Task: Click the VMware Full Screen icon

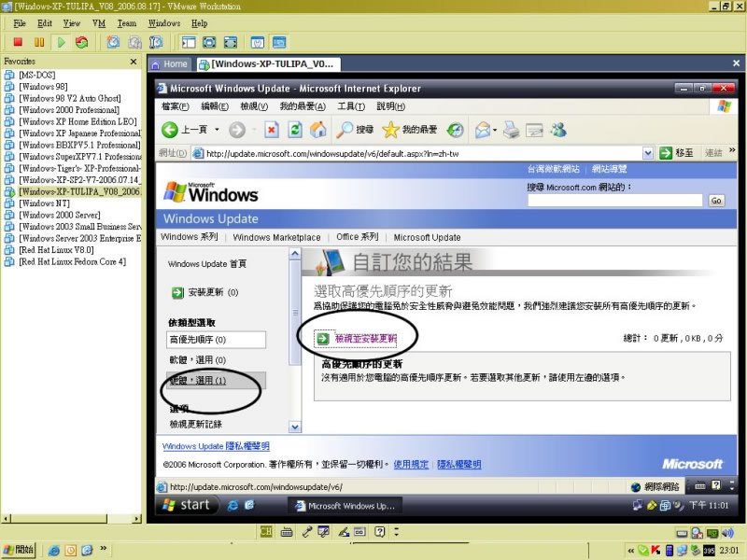Action: (x=209, y=42)
